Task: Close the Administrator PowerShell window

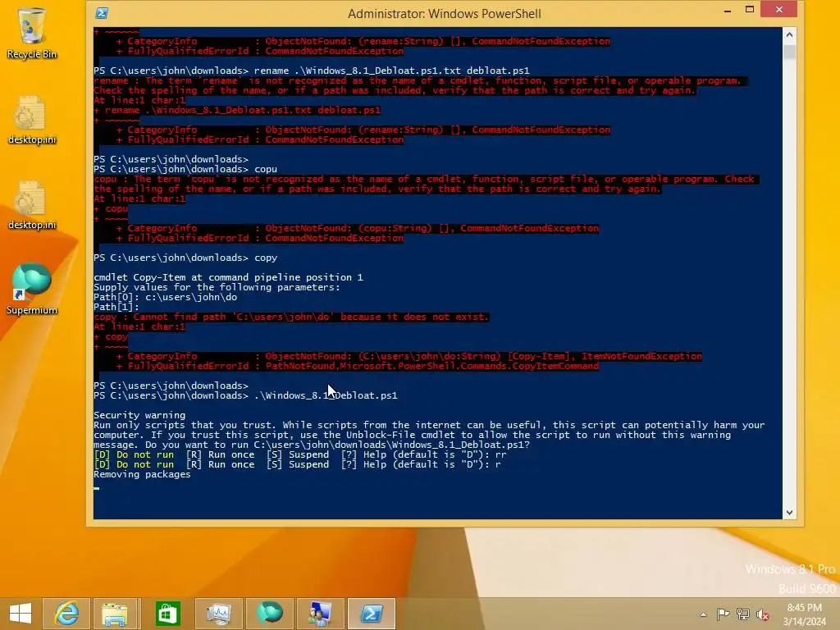Action: (779, 10)
